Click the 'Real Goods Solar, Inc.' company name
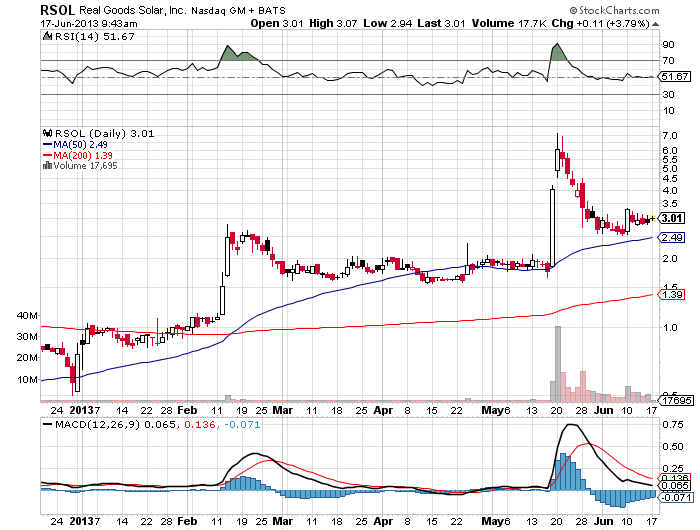The image size is (700, 530). [133, 10]
